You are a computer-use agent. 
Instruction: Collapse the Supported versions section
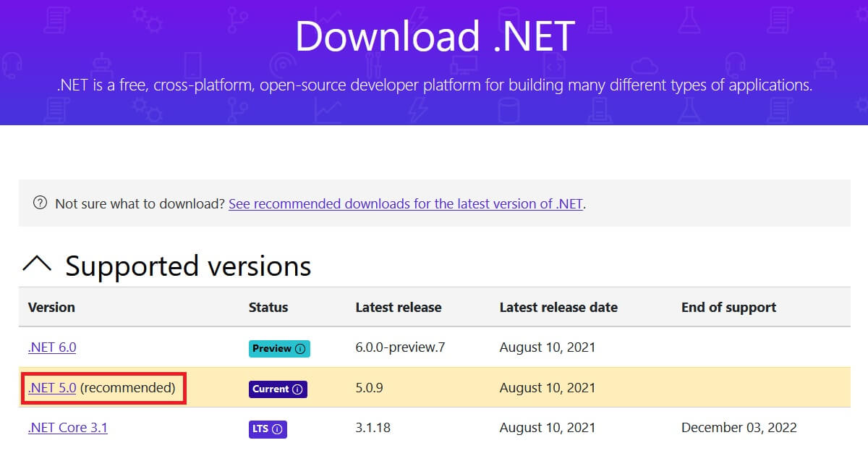coord(38,264)
